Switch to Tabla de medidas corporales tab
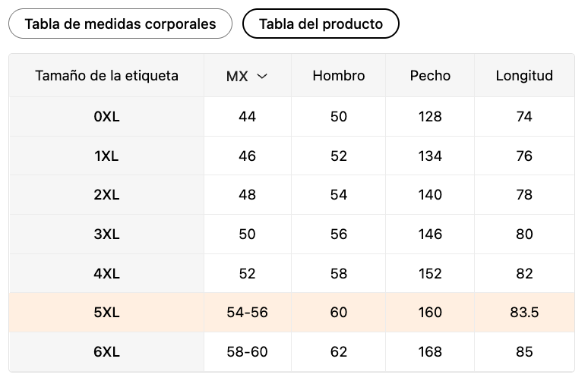The height and width of the screenshot is (387, 588). pyautogui.click(x=120, y=24)
